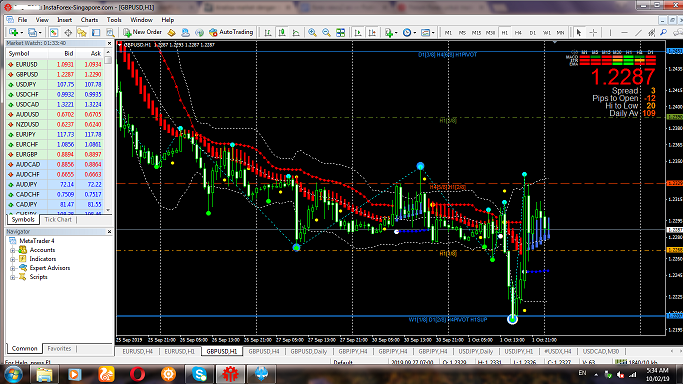Open the USDJPY,H1 chart tab

point(519,351)
